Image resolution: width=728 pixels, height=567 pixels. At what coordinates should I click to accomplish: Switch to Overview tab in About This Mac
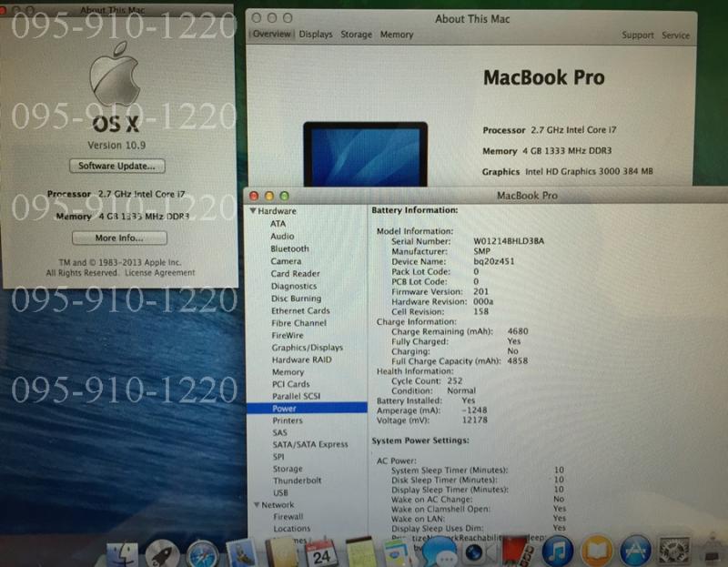coord(271,34)
